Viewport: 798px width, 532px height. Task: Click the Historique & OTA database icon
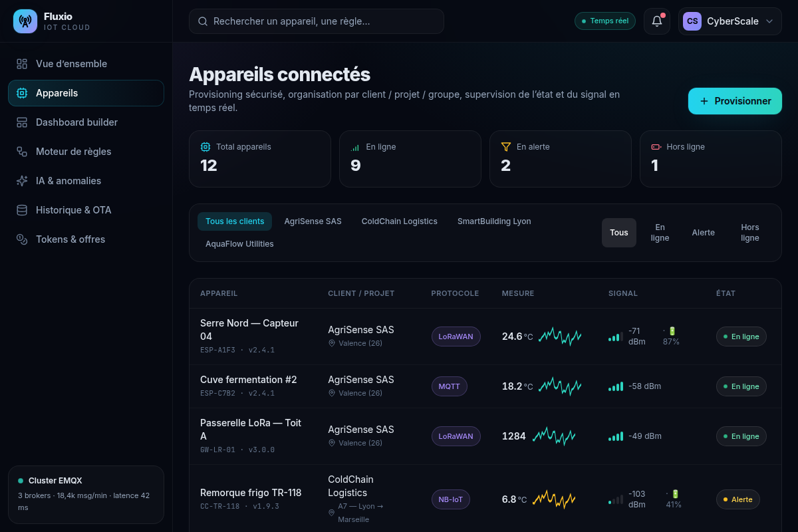click(x=22, y=210)
